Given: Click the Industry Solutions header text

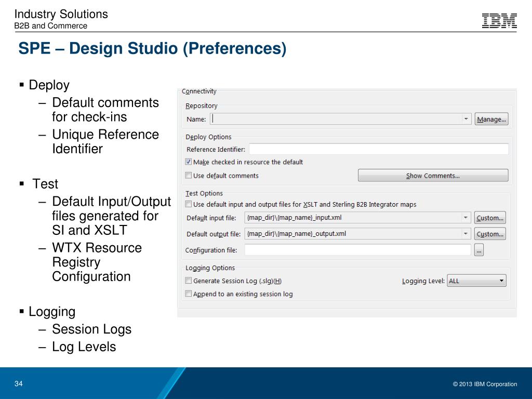Looking at the screenshot, I should tap(61, 14).
